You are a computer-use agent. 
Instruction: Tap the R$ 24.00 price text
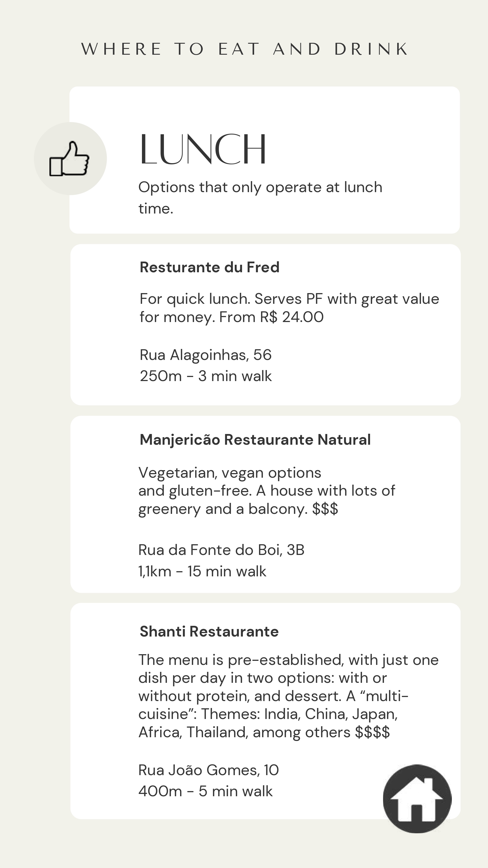[x=292, y=317]
